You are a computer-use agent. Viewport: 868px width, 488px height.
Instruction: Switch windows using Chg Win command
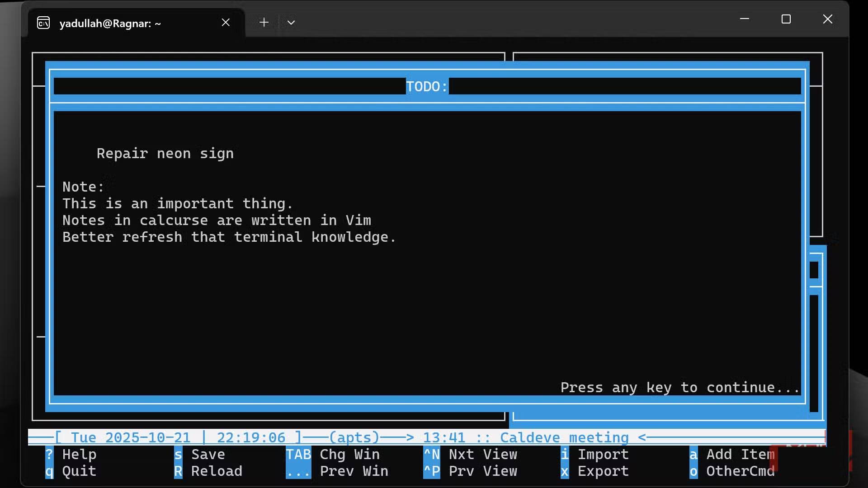[349, 455]
